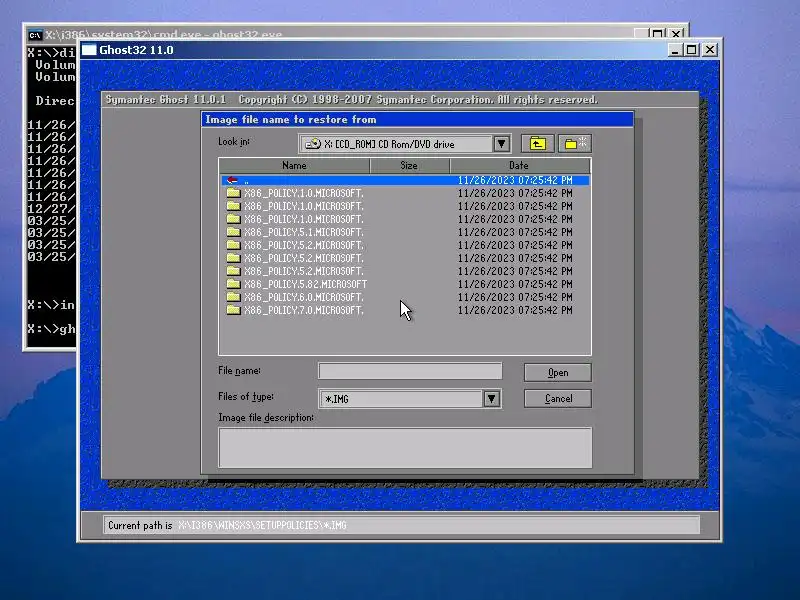Click the Current path status bar text
Screen dimensions: 800x600
point(227,526)
